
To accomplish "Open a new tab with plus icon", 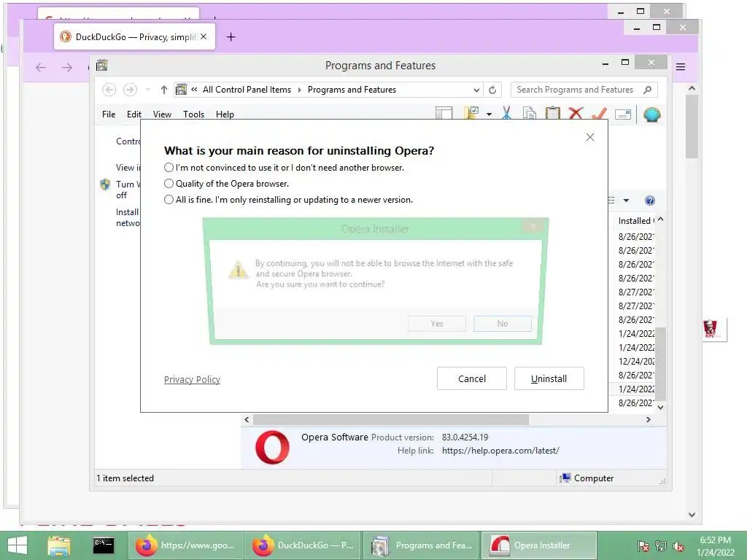I will [x=231, y=36].
